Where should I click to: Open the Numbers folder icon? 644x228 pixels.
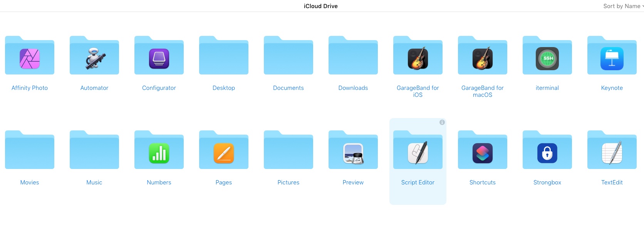(159, 150)
